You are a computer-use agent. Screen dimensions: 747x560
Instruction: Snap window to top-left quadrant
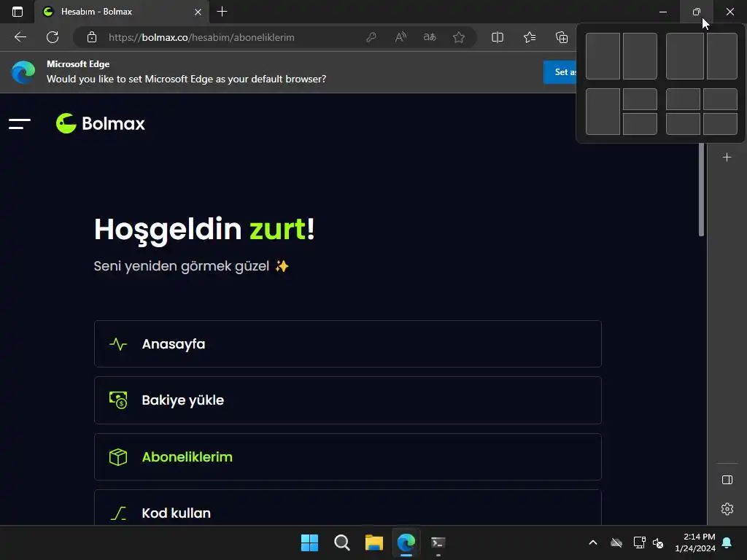tap(683, 99)
